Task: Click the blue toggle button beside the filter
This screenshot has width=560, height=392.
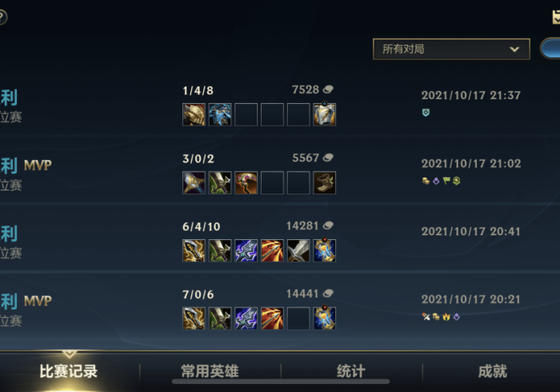Action: coord(550,49)
